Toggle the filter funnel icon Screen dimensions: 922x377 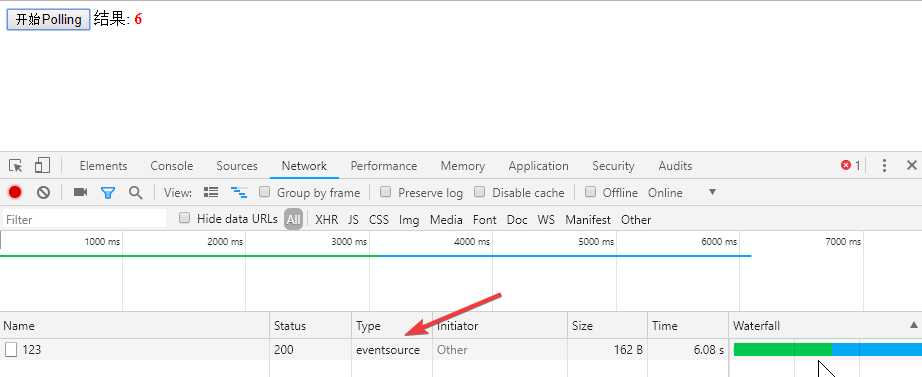click(x=108, y=192)
